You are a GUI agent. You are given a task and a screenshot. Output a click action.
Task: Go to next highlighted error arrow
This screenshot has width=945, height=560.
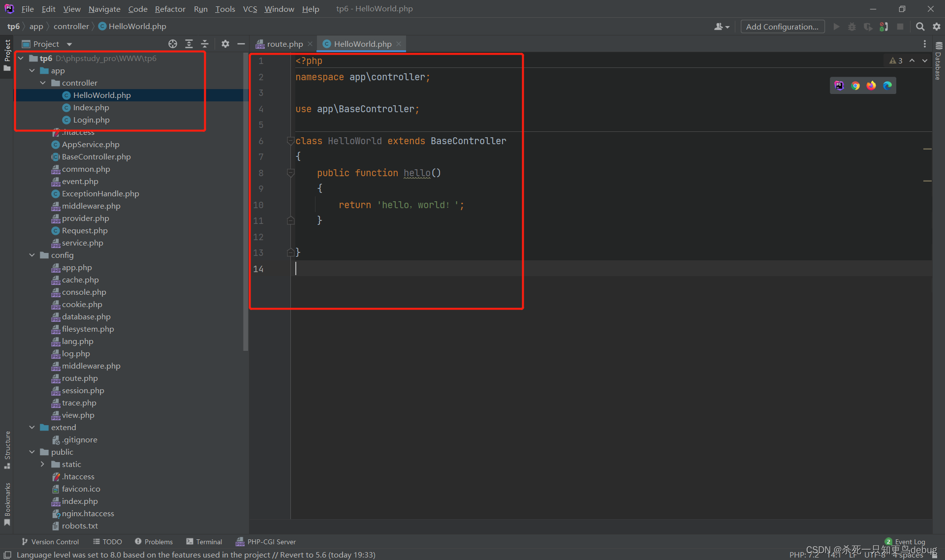(925, 61)
